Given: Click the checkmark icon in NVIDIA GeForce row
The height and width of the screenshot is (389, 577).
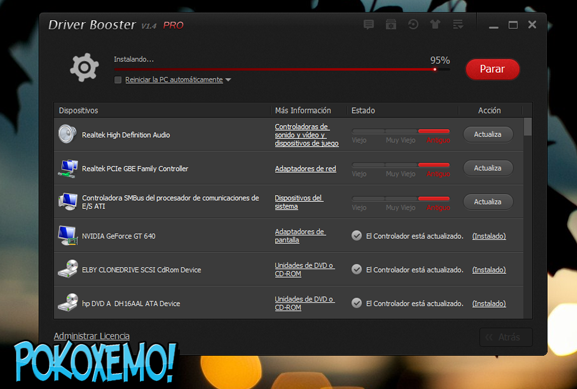Looking at the screenshot, I should (356, 236).
